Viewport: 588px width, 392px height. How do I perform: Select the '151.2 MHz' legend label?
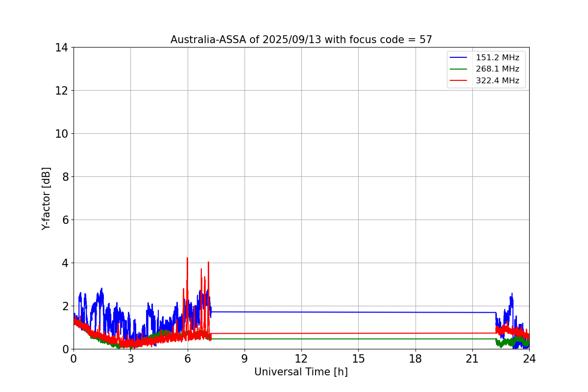click(x=497, y=58)
